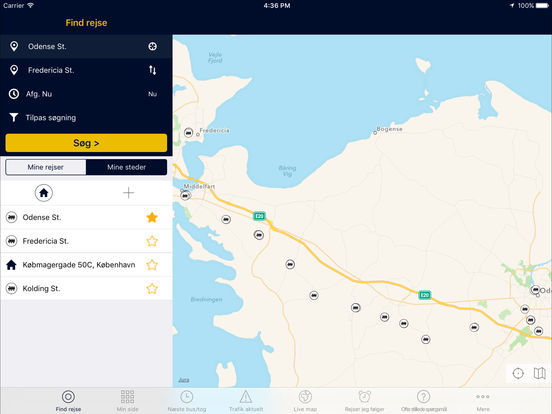This screenshot has height=414, width=552.
Task: Change map type with folded-map icon
Action: [539, 373]
